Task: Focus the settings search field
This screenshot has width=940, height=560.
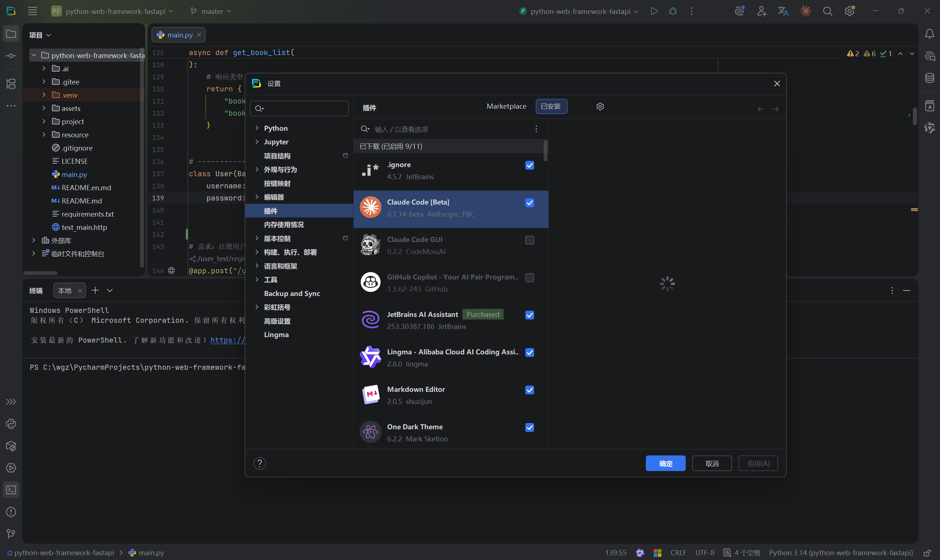Action: (299, 109)
